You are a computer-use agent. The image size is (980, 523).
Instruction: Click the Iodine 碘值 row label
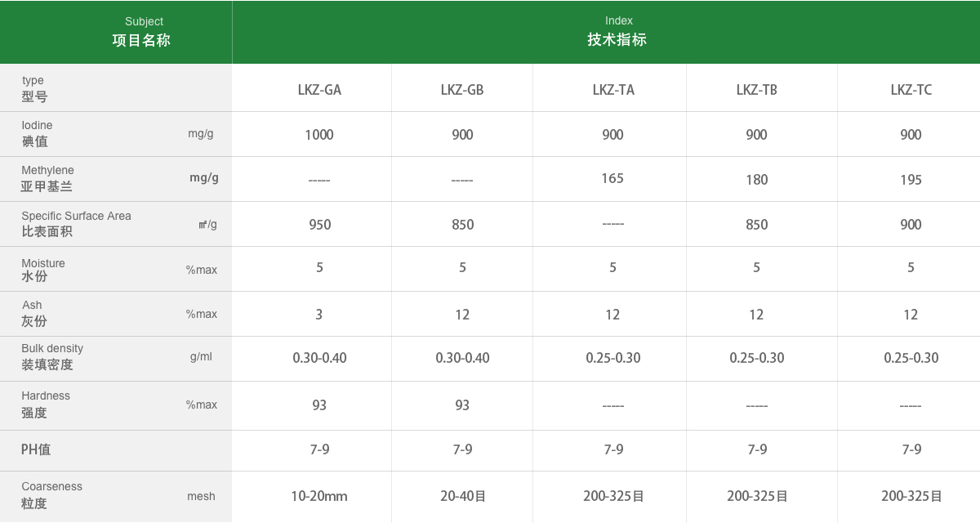point(37,134)
